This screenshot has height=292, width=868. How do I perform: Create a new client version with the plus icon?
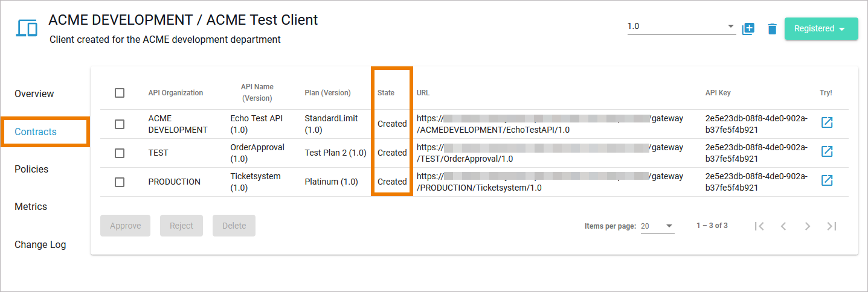[x=748, y=28]
